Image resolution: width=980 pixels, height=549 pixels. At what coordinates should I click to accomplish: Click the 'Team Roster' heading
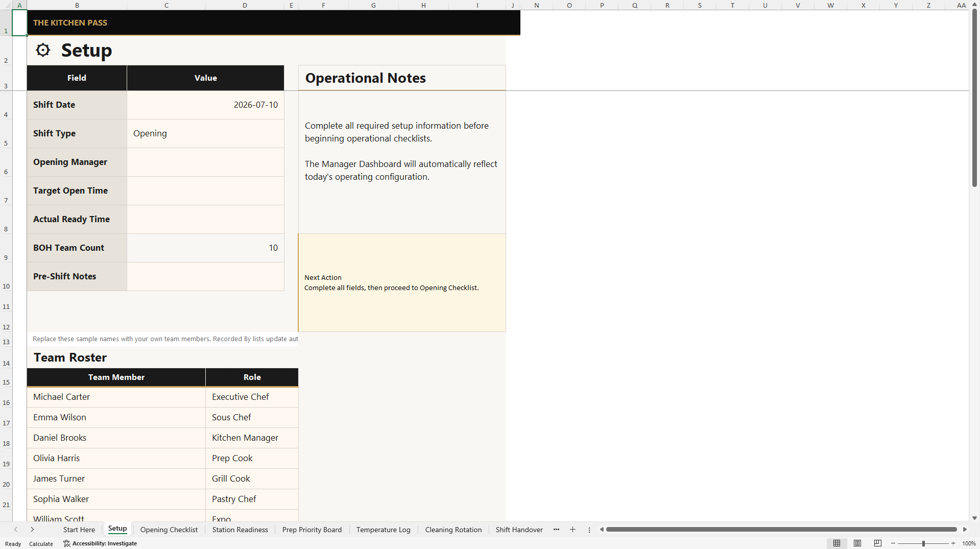pos(70,357)
